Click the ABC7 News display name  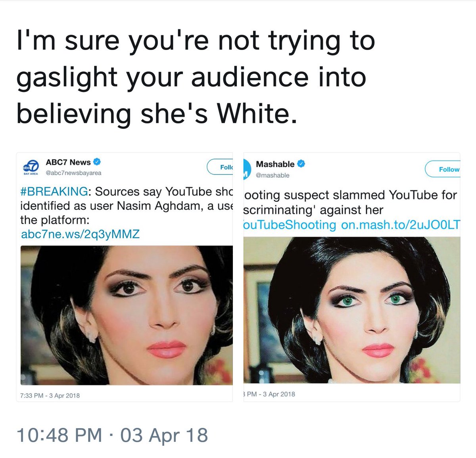[68, 162]
